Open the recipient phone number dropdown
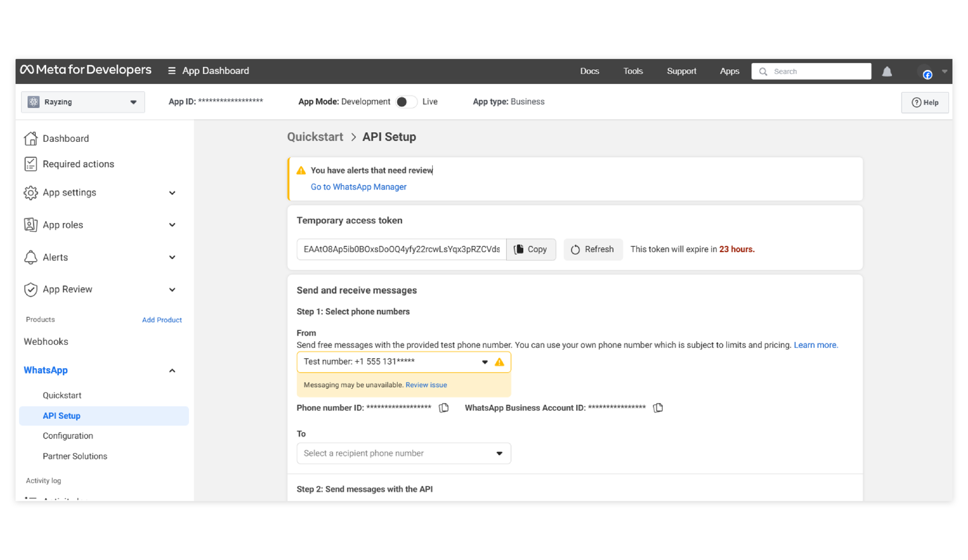The height and width of the screenshot is (560, 968). [403, 453]
